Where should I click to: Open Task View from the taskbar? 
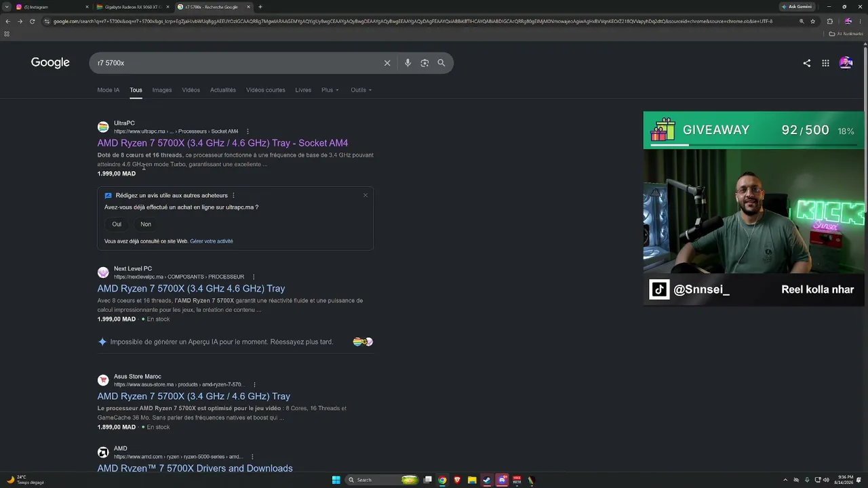(427, 480)
